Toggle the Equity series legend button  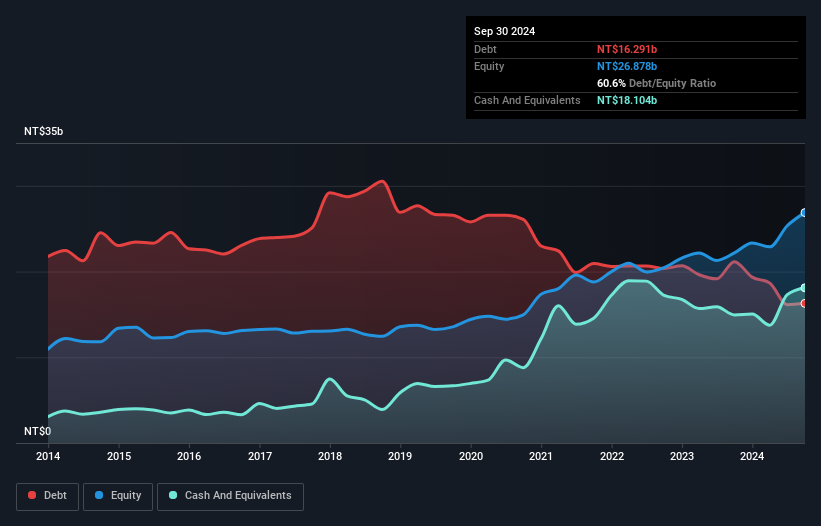tap(118, 496)
